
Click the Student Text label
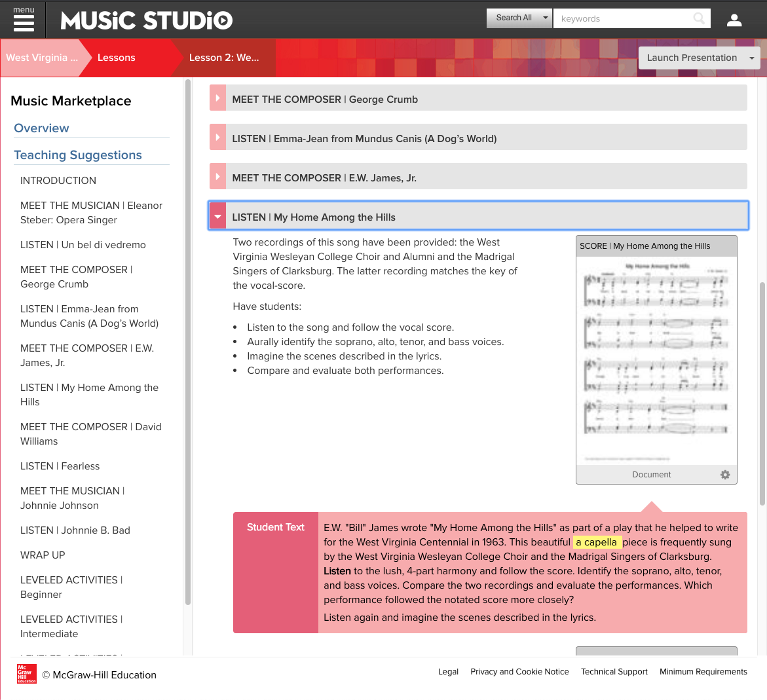(x=275, y=527)
